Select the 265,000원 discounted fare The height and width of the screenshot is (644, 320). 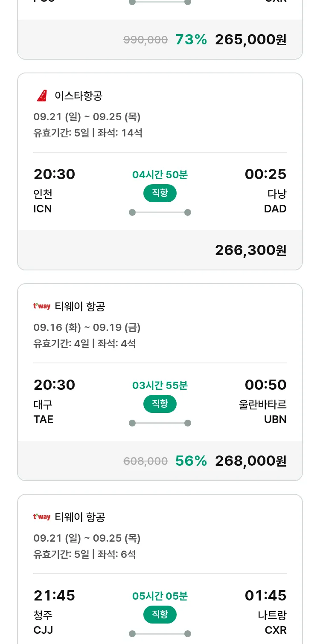pos(250,40)
